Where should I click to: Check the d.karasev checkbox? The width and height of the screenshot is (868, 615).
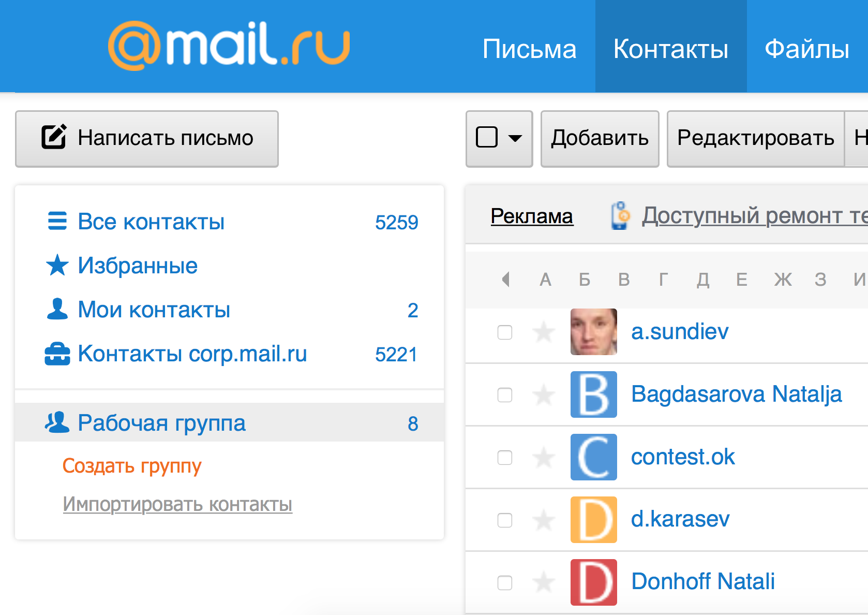505,520
